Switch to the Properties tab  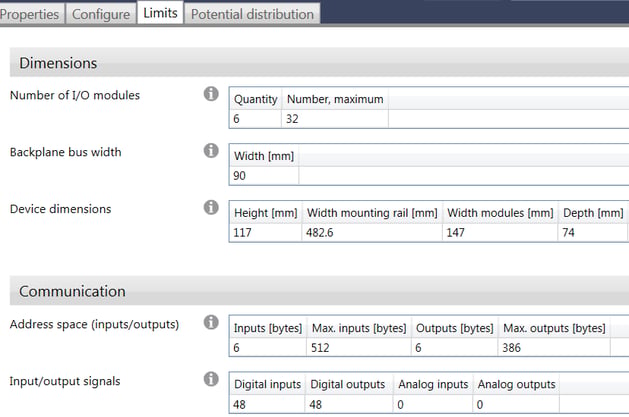30,14
